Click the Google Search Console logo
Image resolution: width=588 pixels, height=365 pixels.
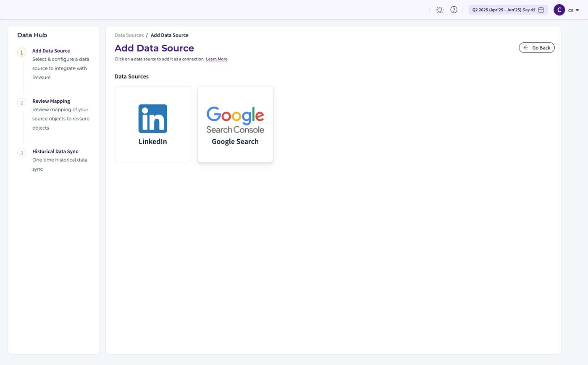tap(235, 120)
